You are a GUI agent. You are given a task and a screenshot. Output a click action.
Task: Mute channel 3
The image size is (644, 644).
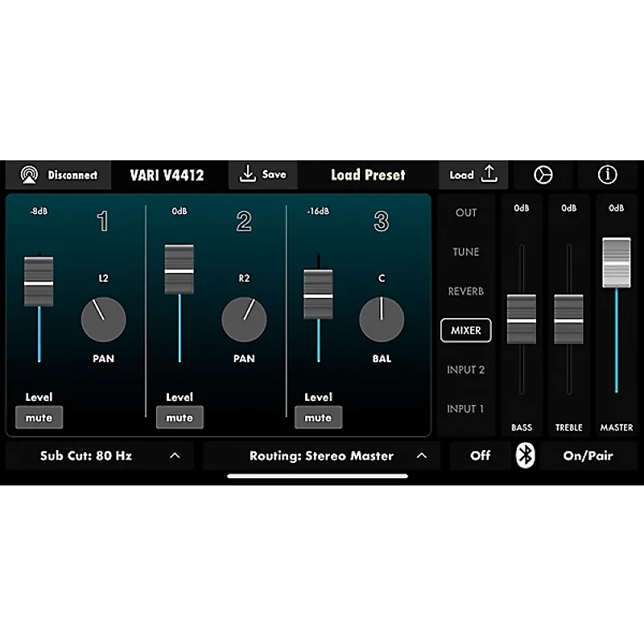click(x=318, y=417)
